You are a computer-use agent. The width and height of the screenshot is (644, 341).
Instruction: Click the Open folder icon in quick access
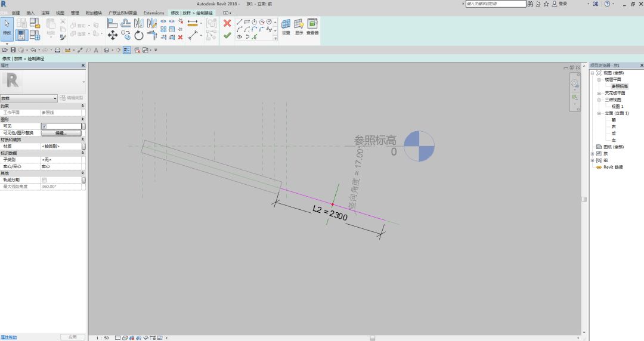5,50
